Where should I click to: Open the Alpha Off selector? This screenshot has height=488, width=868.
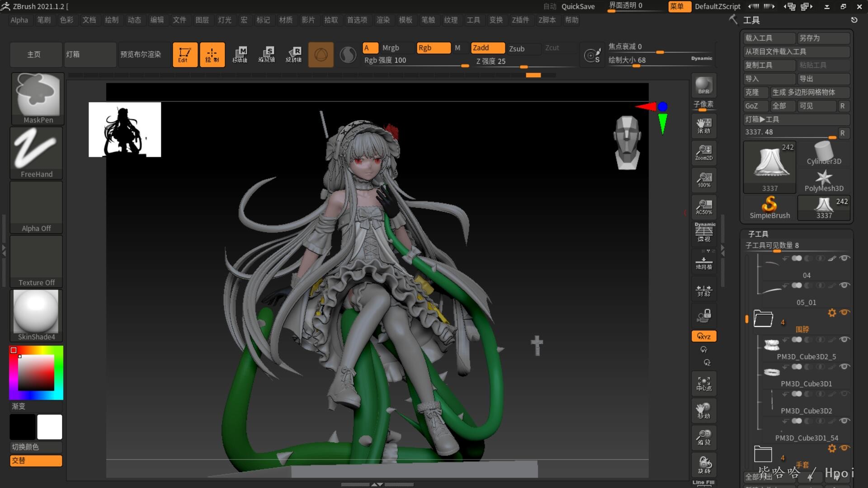pos(37,207)
